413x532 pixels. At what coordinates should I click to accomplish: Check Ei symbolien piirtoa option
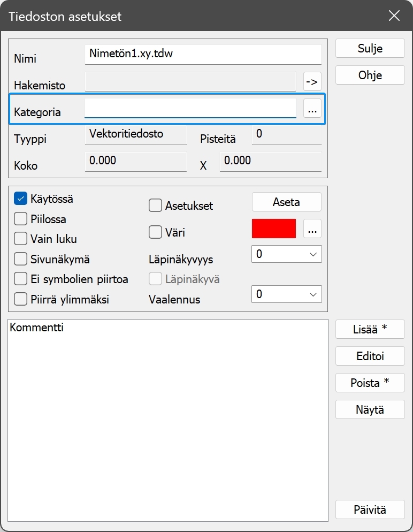(20, 279)
